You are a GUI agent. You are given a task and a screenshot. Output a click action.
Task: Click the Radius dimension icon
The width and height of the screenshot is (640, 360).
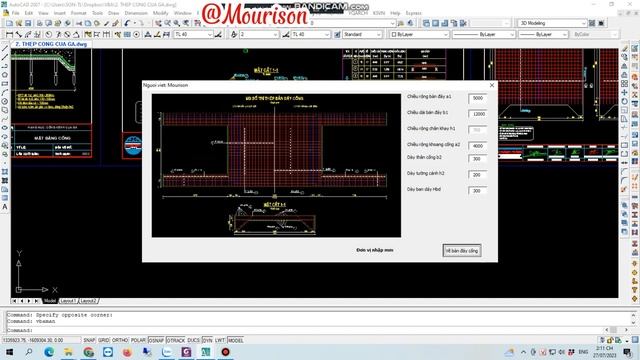[49, 35]
